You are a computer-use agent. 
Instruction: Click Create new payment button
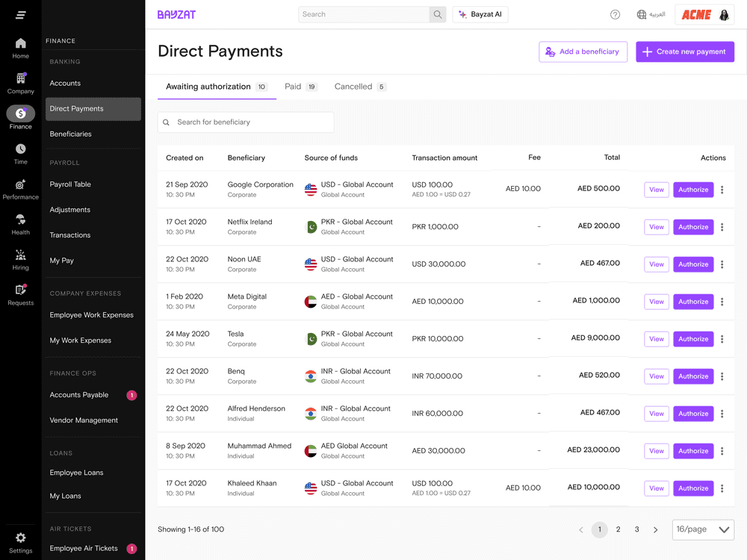684,52
